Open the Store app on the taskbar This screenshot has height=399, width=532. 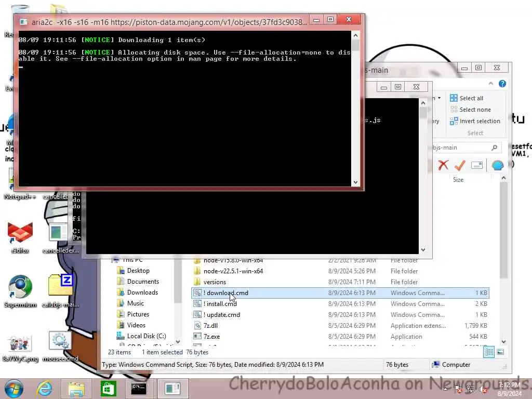[108, 389]
